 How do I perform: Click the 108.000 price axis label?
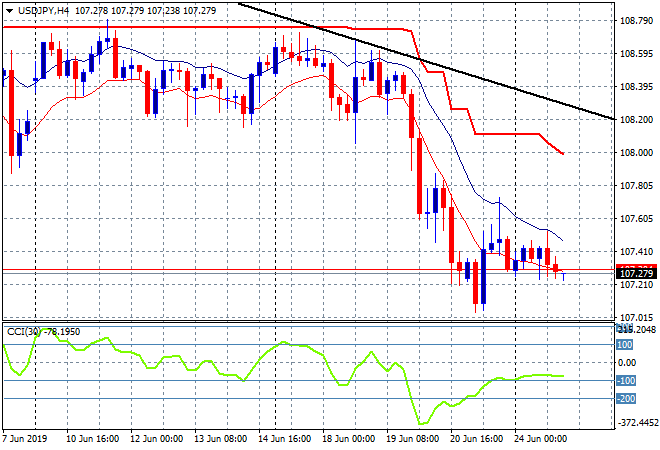click(x=636, y=153)
